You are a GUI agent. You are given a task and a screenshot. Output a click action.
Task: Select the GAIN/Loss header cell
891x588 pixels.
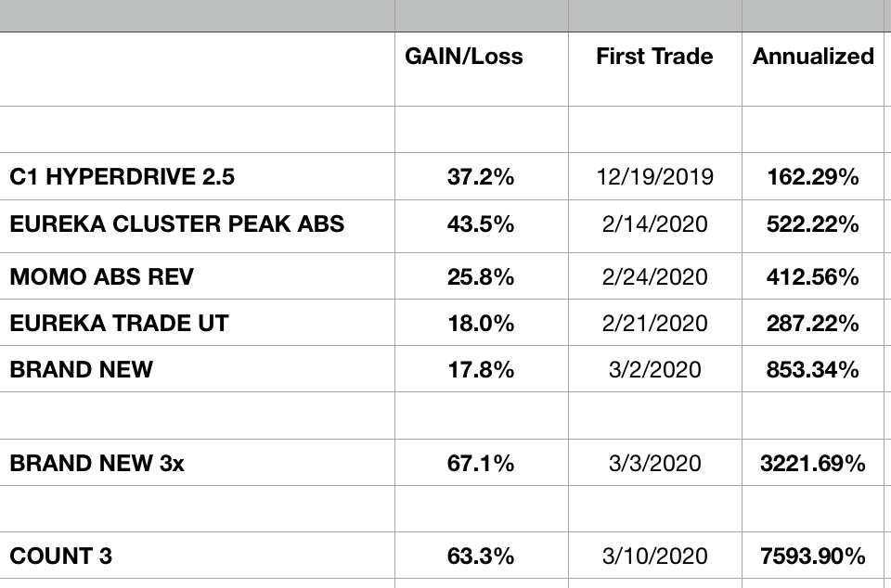(464, 57)
